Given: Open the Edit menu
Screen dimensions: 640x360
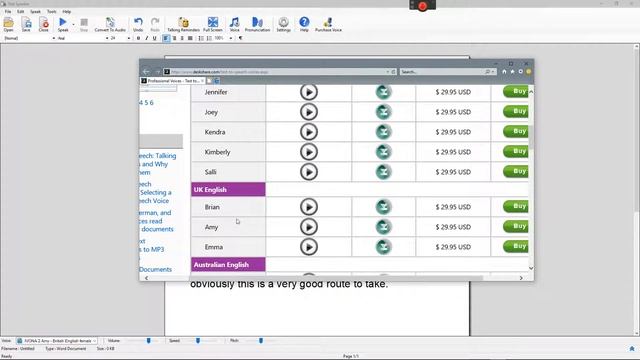Looking at the screenshot, I should 20,11.
